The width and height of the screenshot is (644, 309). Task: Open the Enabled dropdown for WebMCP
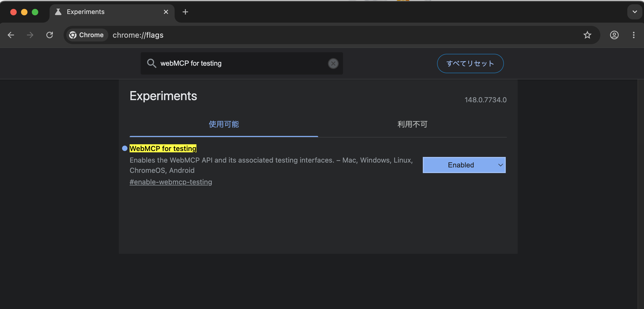pyautogui.click(x=464, y=165)
